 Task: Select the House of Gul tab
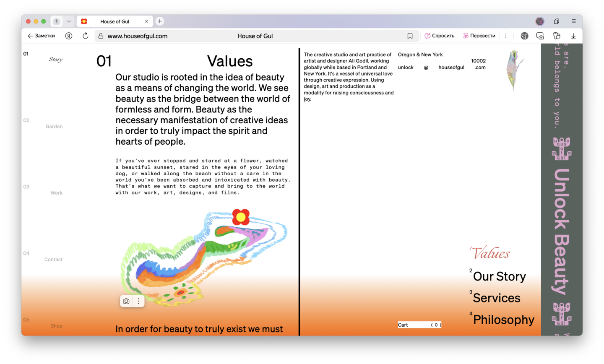(115, 21)
